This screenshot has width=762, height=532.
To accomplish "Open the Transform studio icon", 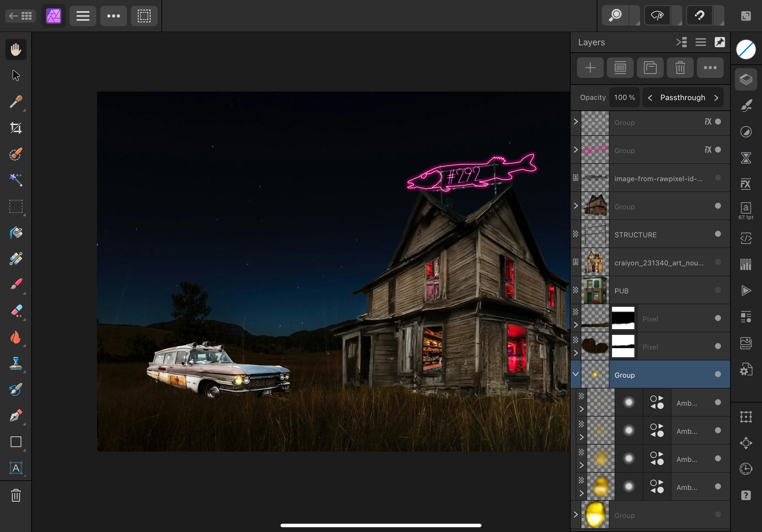I will click(x=746, y=417).
